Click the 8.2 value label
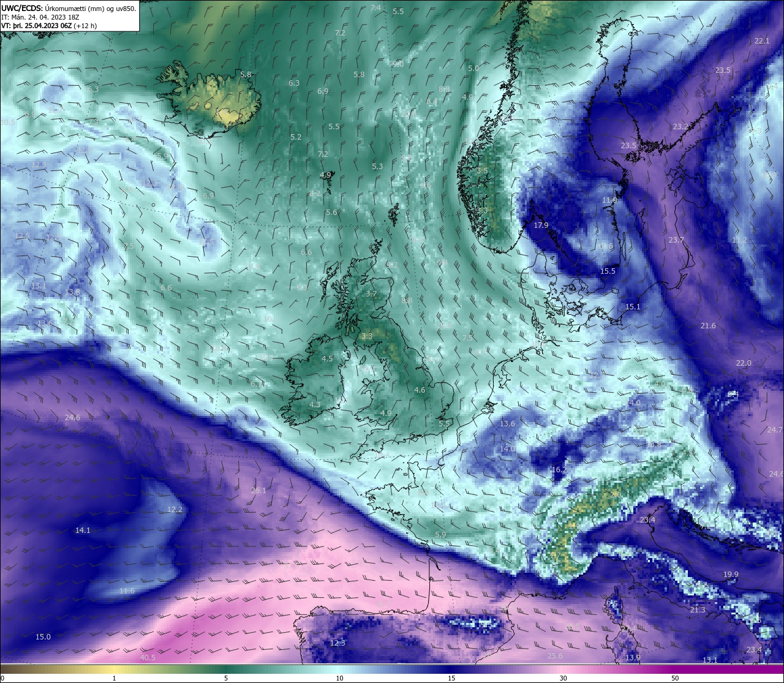The image size is (784, 683). (x=315, y=194)
